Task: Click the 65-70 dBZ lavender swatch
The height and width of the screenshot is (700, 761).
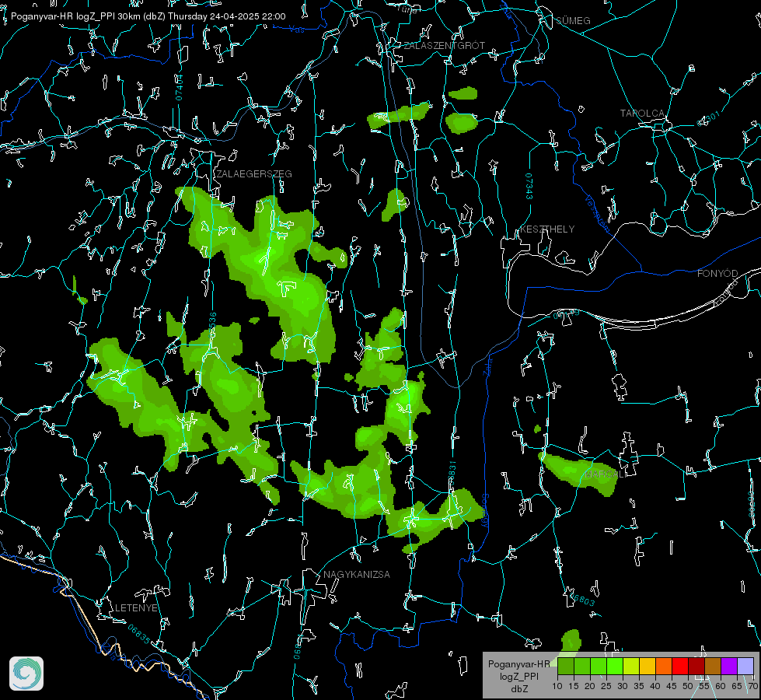Action: 745,666
